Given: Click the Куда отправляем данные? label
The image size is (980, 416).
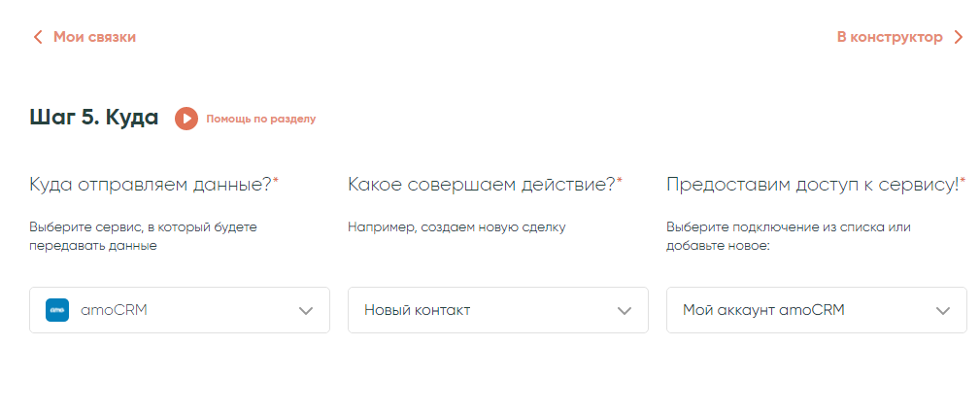Looking at the screenshot, I should click(151, 184).
